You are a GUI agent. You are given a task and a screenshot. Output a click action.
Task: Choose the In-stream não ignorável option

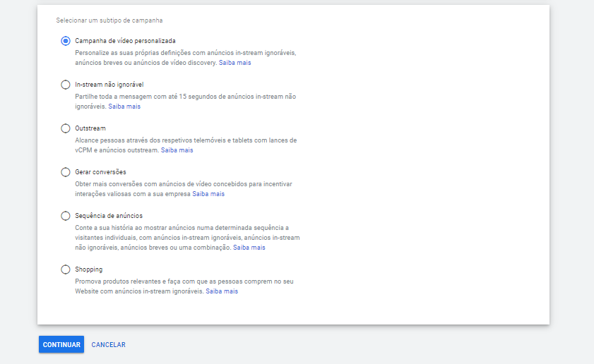pos(66,85)
